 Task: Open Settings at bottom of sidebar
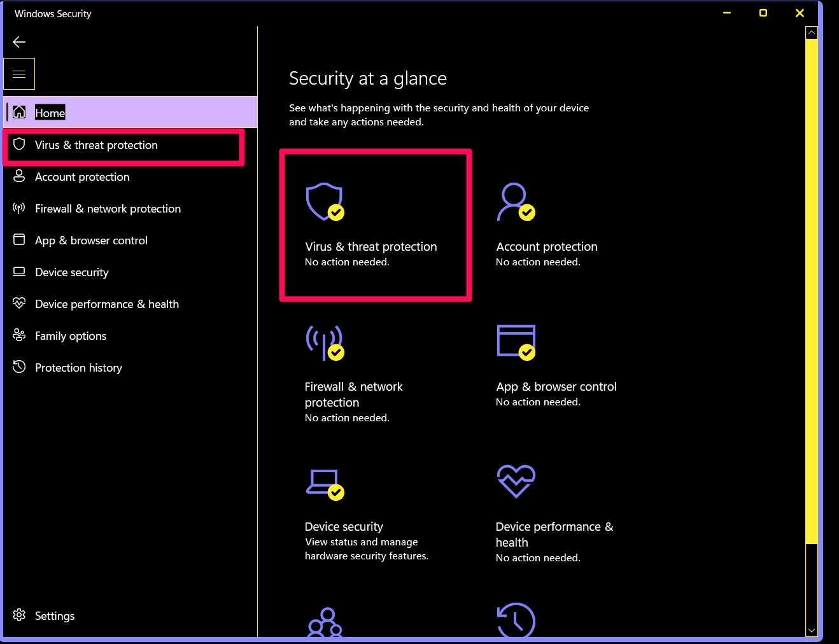pyautogui.click(x=130, y=616)
